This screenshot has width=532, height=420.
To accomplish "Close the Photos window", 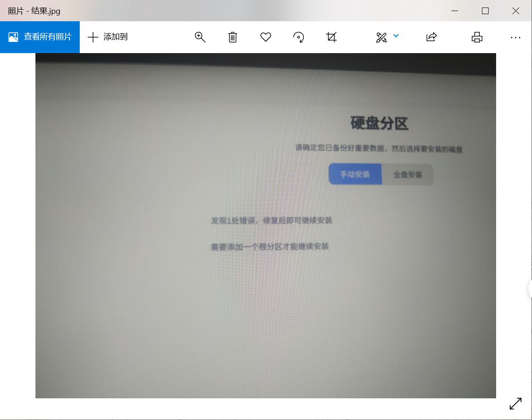I will coord(516,11).
